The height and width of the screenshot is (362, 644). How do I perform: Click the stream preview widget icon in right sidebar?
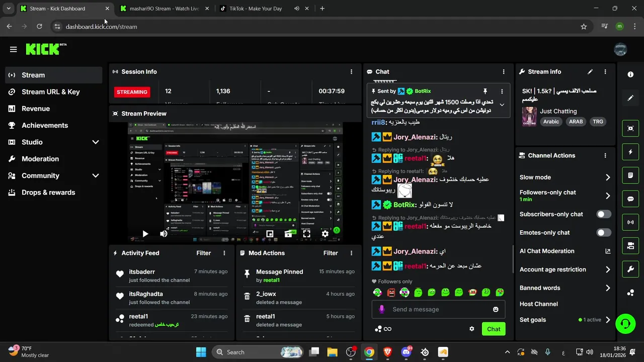[630, 128]
